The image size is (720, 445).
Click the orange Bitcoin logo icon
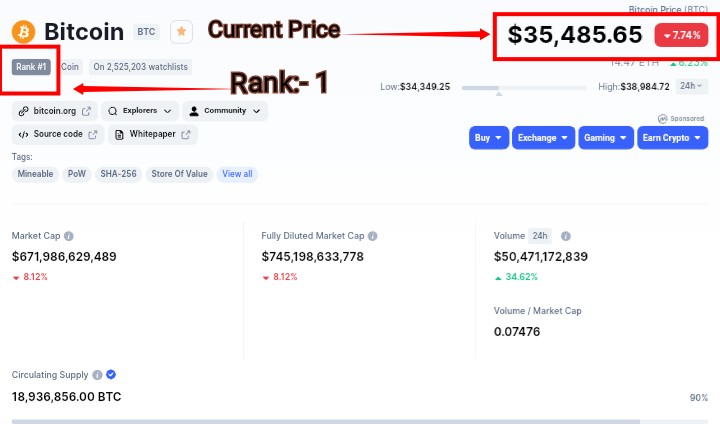tap(23, 32)
